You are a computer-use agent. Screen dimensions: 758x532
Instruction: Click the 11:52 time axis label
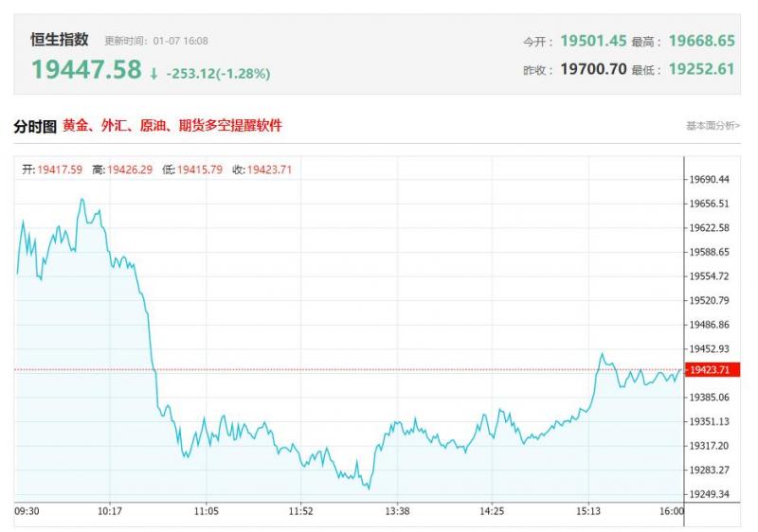[300, 511]
